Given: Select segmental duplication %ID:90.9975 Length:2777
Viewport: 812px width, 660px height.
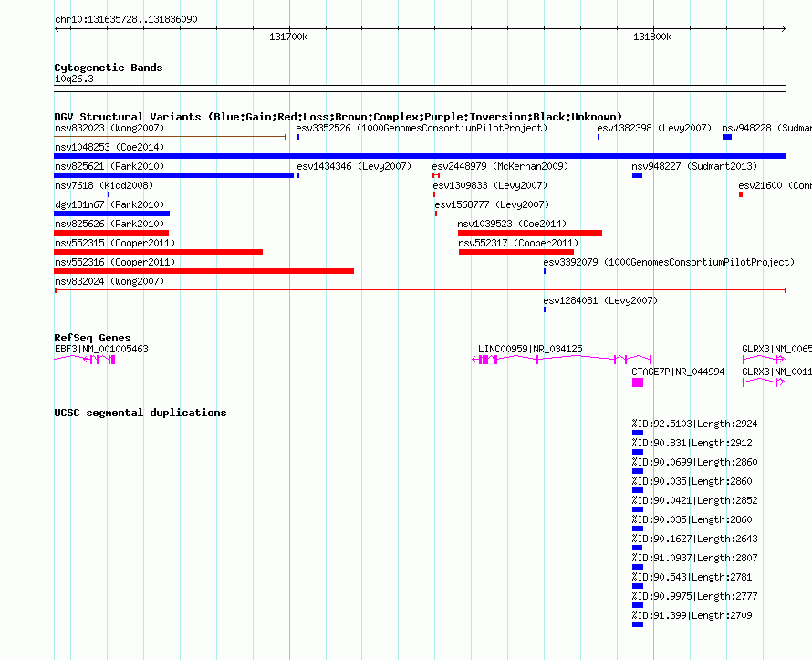Looking at the screenshot, I should [x=638, y=605].
